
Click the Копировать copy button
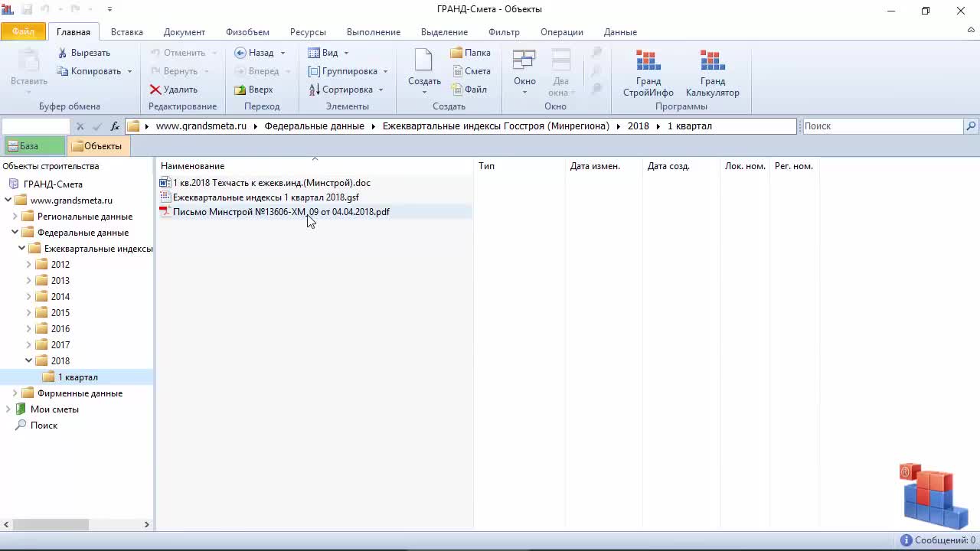89,71
